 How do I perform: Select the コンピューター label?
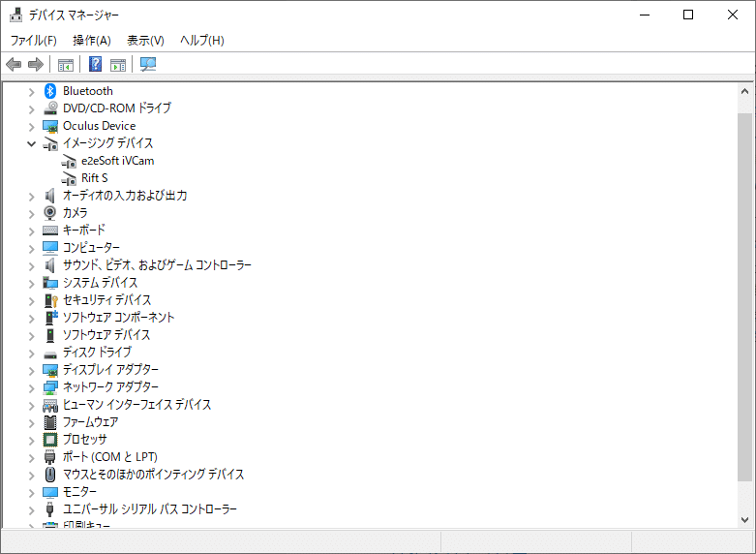click(x=91, y=248)
